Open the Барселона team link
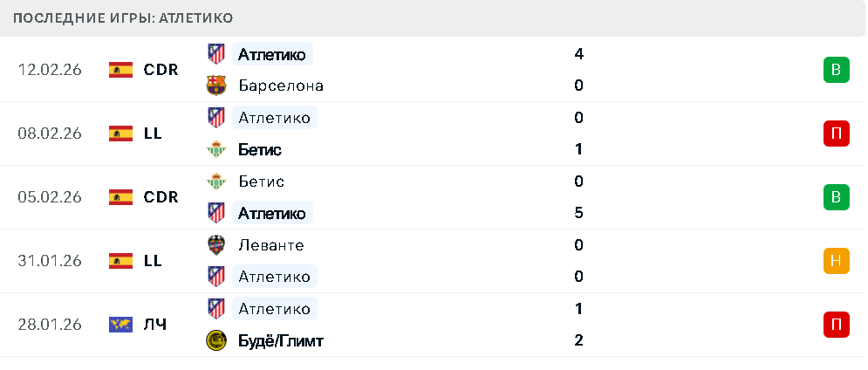Image resolution: width=868 pixels, height=370 pixels. [280, 86]
